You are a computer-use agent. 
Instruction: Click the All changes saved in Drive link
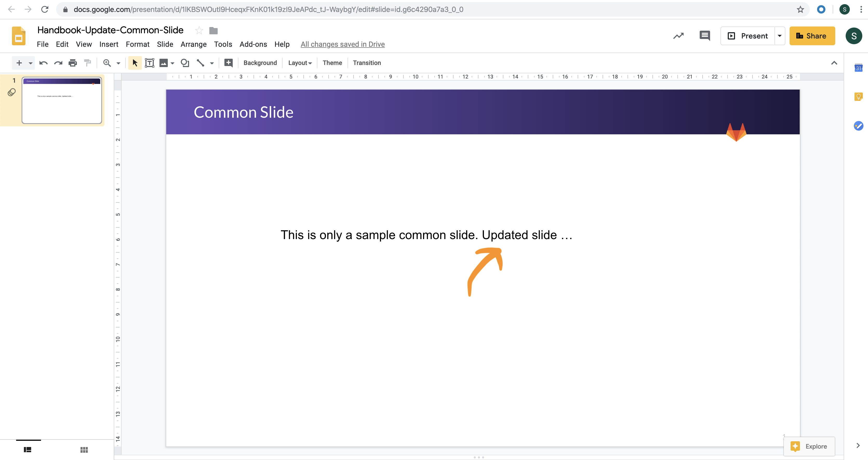pyautogui.click(x=342, y=44)
